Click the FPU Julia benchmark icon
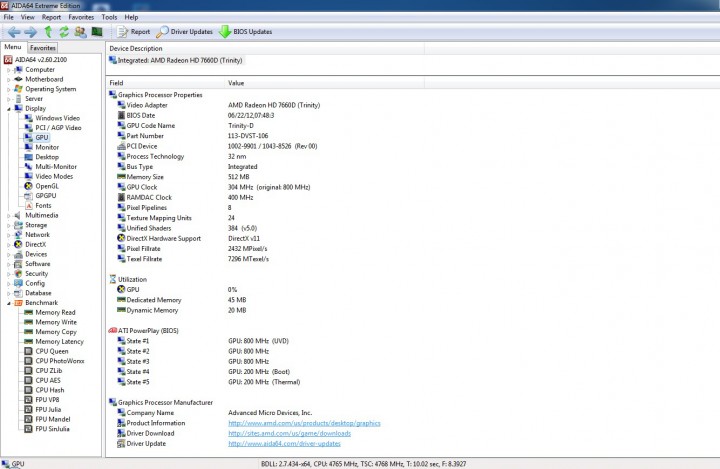Viewport: 720px width, 469px height. (28, 409)
